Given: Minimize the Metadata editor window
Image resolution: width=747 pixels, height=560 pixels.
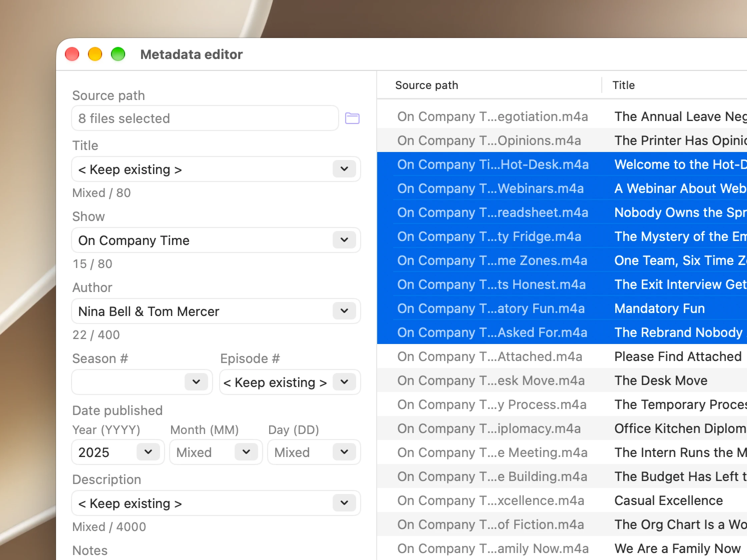Looking at the screenshot, I should [x=95, y=54].
